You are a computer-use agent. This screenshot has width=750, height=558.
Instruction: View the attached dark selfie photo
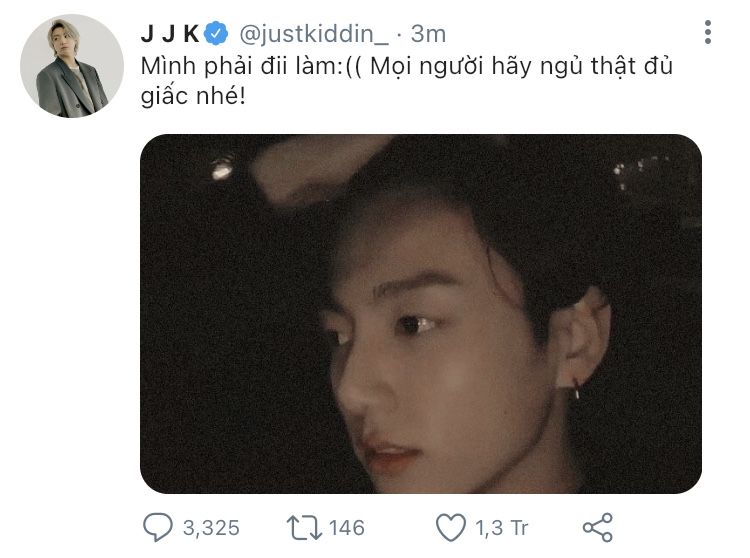[x=421, y=314]
